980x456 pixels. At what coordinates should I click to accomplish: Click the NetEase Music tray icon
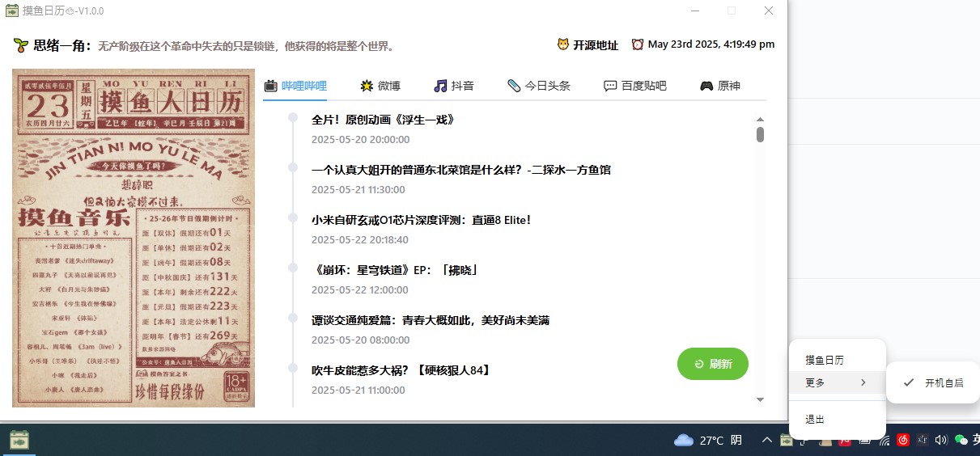point(903,441)
